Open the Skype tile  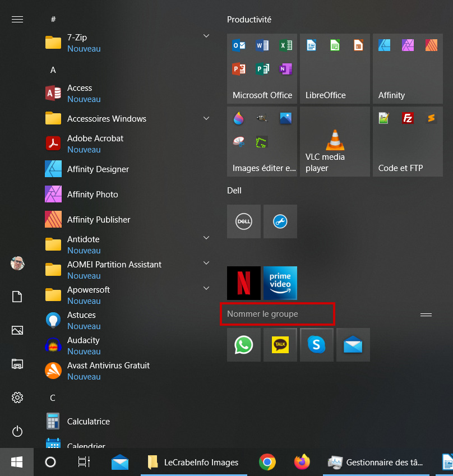point(316,345)
